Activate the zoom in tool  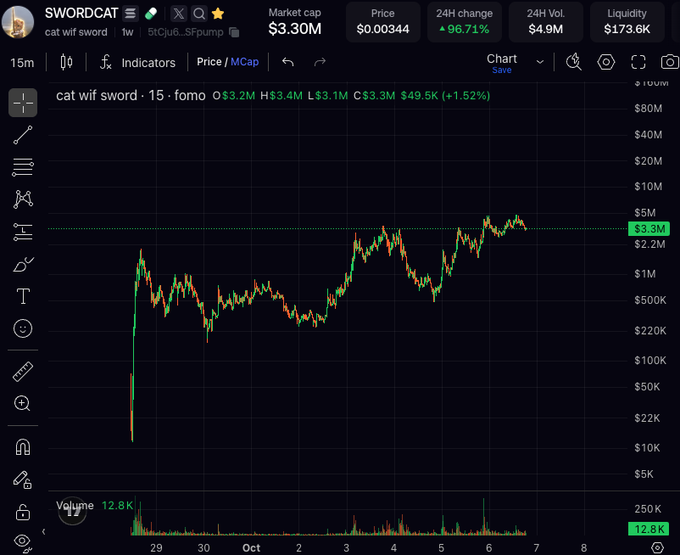22,403
